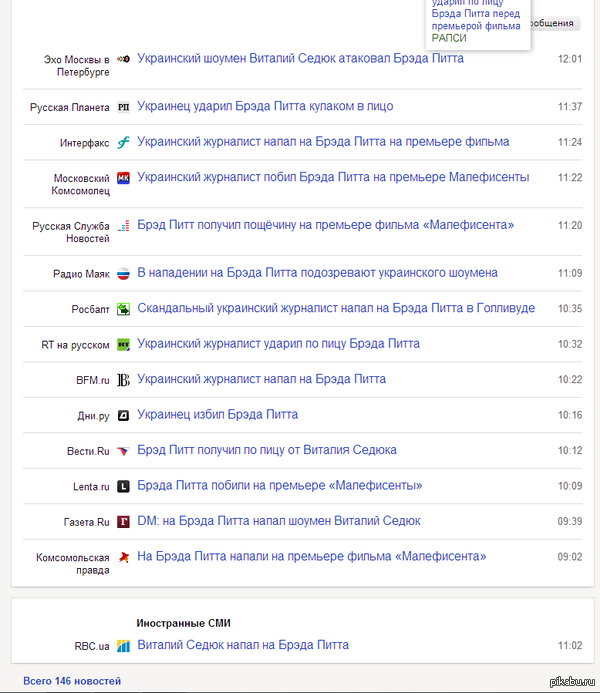Click the RT на русском icon
Screen dimensions: 600x693
pos(124,344)
